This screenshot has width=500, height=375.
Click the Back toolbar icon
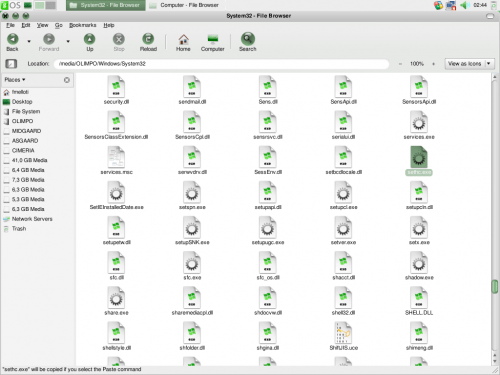12,39
